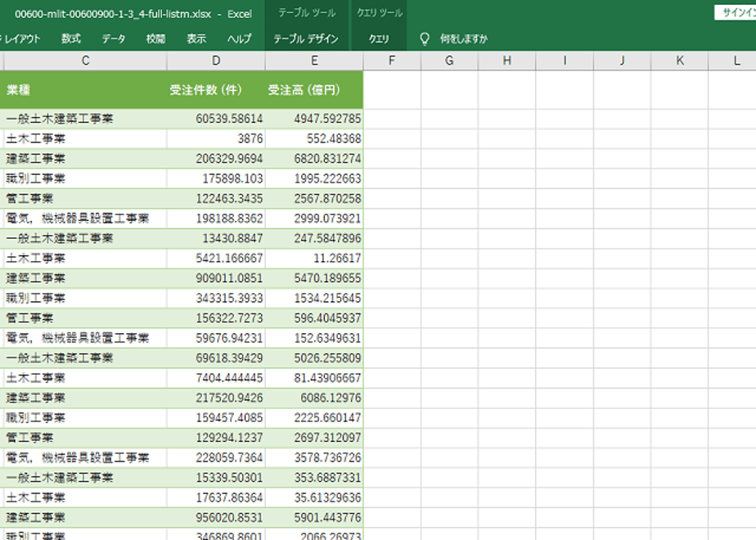Screen dimensions: 756x540
Task: Open the ヘルプ ribbon tab
Action: pos(239,38)
